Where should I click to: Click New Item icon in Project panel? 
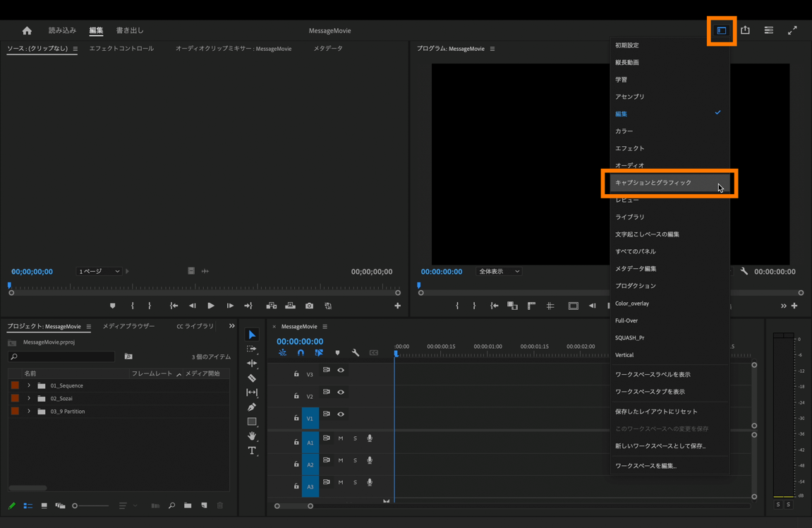pyautogui.click(x=204, y=505)
